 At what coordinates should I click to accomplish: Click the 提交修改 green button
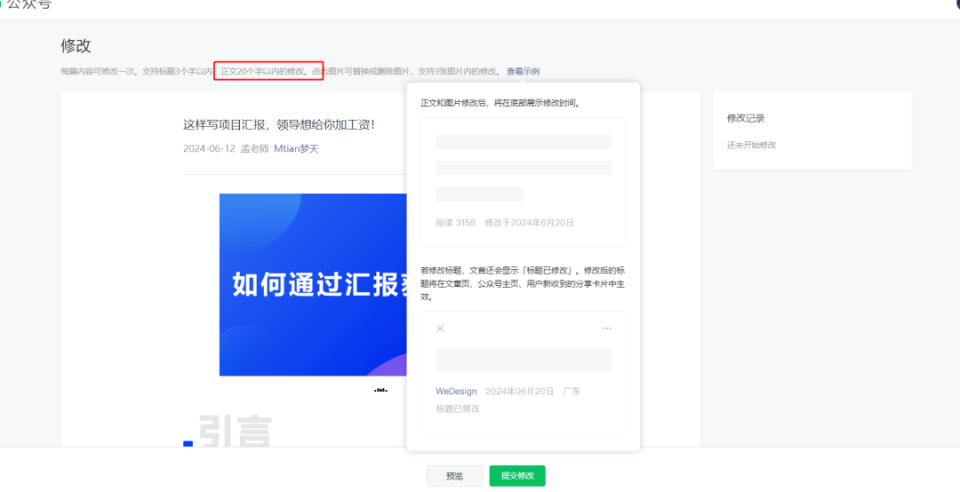[x=517, y=475]
